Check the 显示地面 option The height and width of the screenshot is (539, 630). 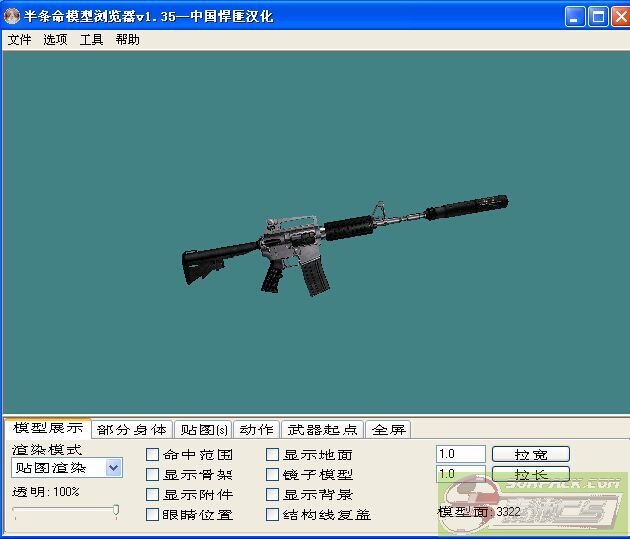(273, 455)
